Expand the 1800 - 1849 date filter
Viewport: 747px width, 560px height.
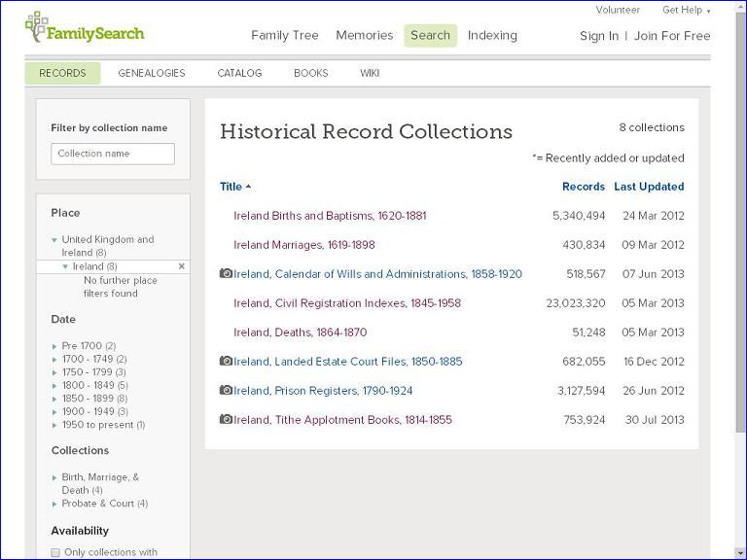click(54, 386)
